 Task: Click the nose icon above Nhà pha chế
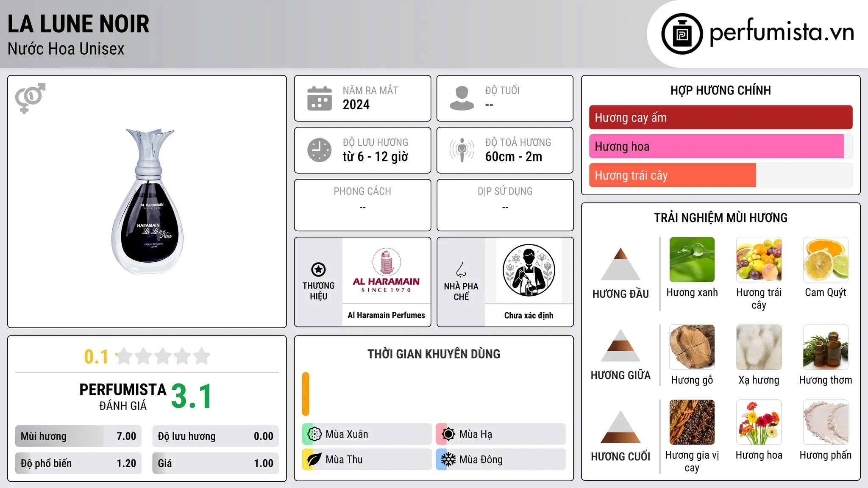click(x=461, y=269)
